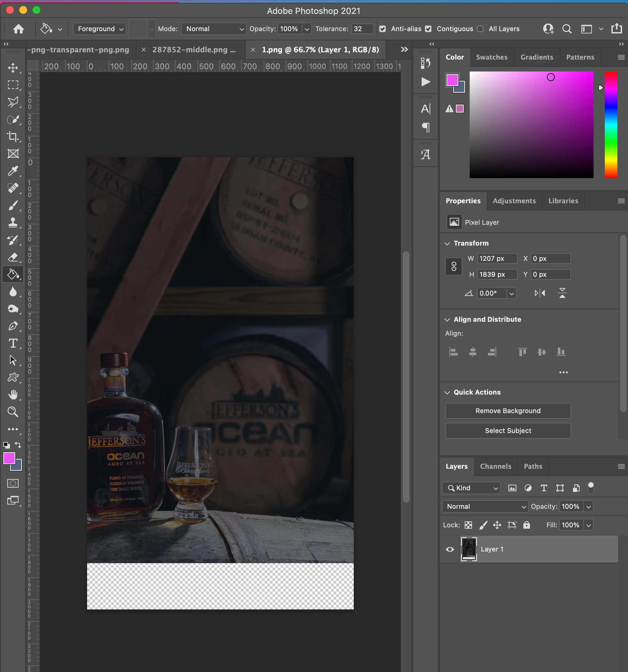Hide Layer 1 with the eye icon
Viewport: 628px width, 672px height.
(450, 549)
